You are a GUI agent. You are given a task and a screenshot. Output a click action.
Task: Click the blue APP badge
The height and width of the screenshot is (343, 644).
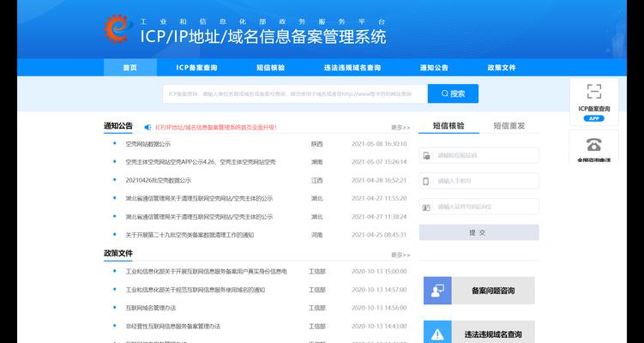tap(594, 118)
